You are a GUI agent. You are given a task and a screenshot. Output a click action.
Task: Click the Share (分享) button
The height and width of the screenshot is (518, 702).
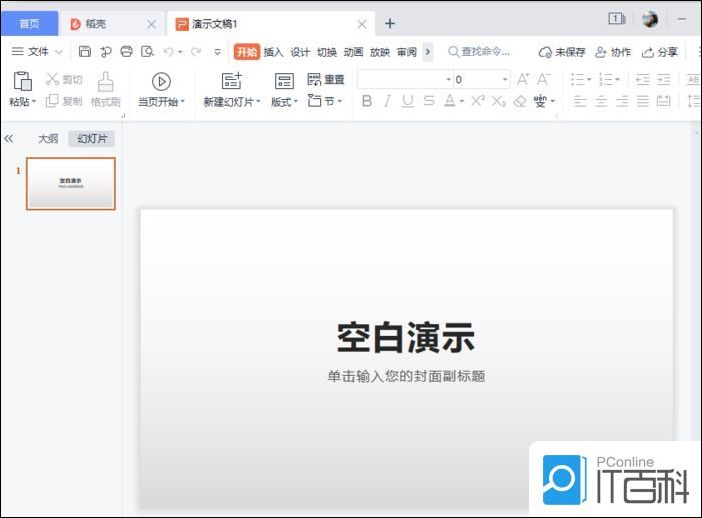pos(660,52)
